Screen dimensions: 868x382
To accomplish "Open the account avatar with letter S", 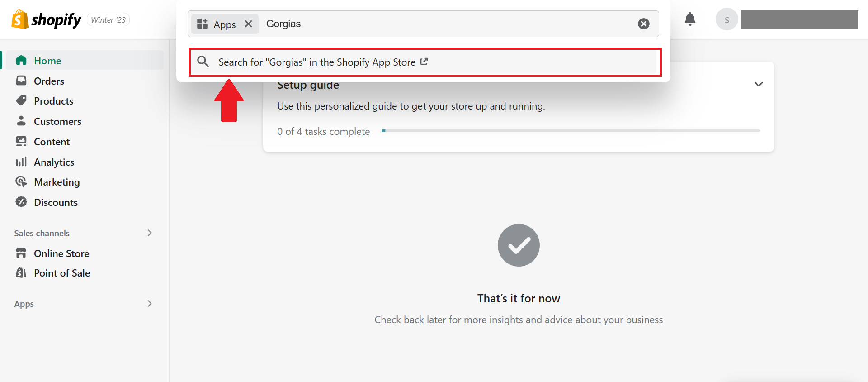I will tap(726, 19).
